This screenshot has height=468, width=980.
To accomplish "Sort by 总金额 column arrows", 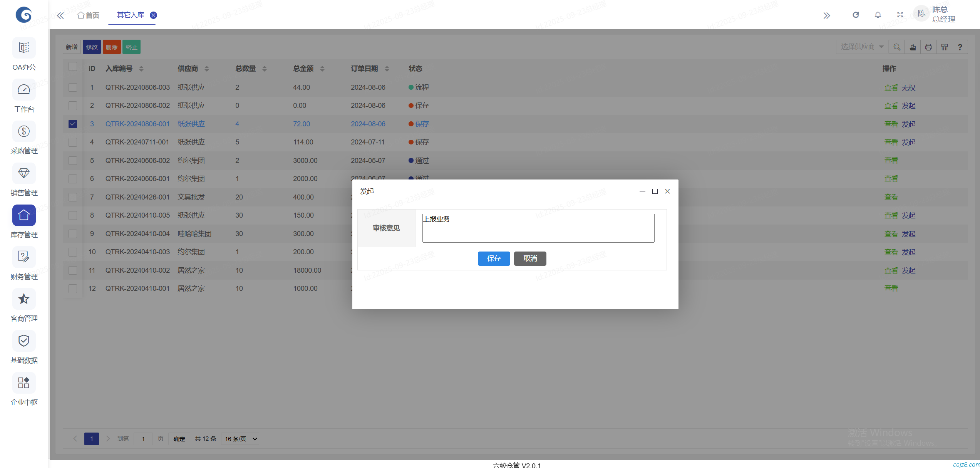I will [322, 69].
